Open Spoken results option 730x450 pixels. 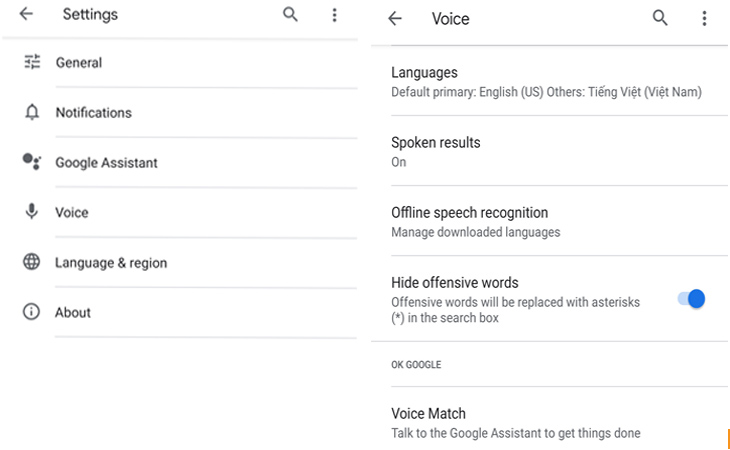pyautogui.click(x=549, y=151)
